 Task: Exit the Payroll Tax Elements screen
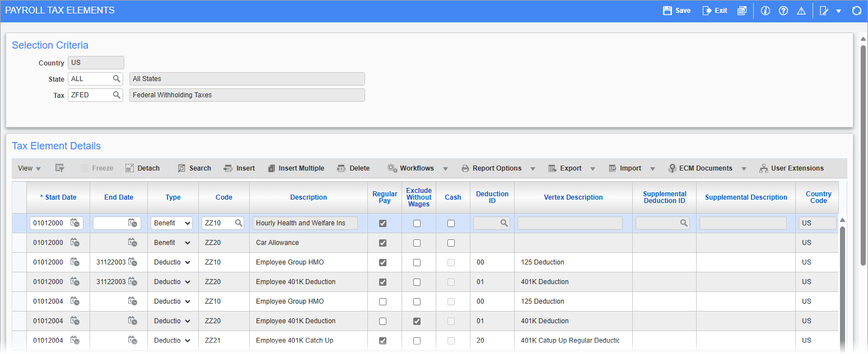(715, 10)
